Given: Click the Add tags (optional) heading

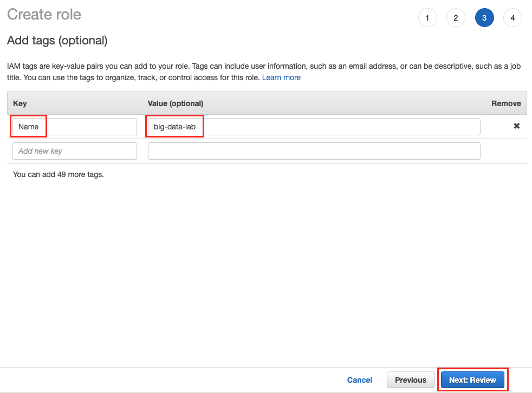Looking at the screenshot, I should 57,41.
